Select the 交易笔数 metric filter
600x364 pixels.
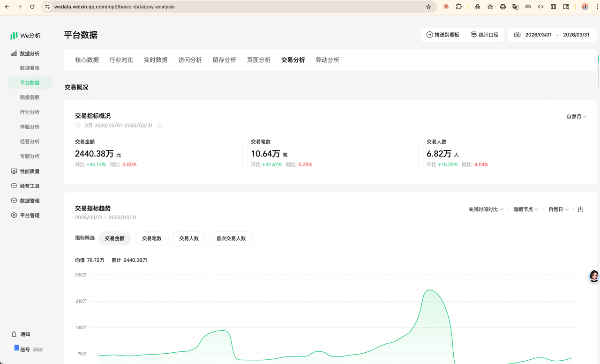[152, 238]
